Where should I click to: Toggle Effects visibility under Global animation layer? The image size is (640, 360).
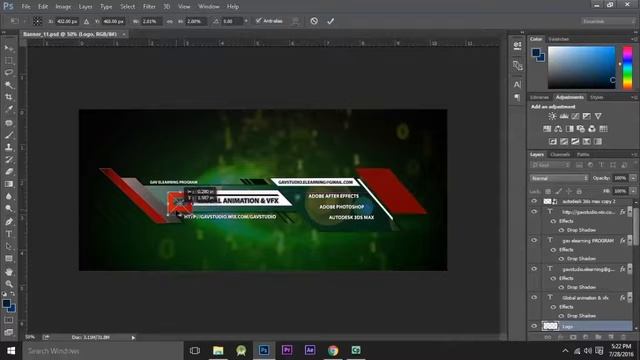coord(553,307)
